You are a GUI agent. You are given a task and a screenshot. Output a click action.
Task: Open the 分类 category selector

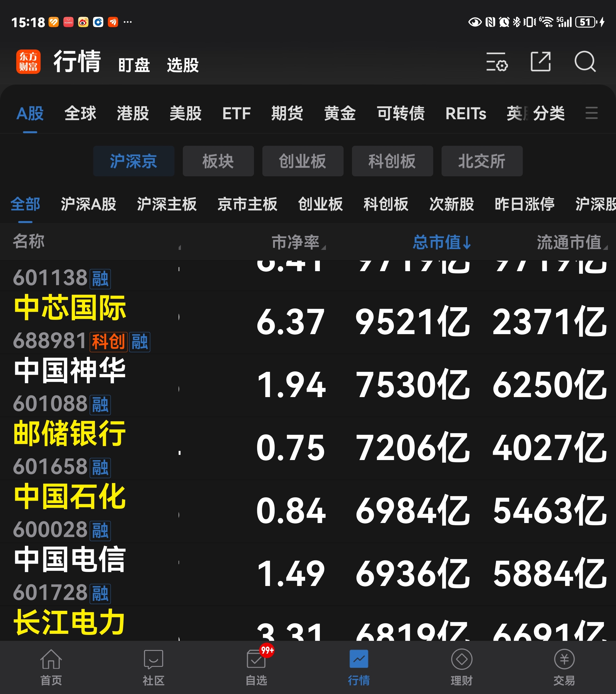click(x=549, y=113)
